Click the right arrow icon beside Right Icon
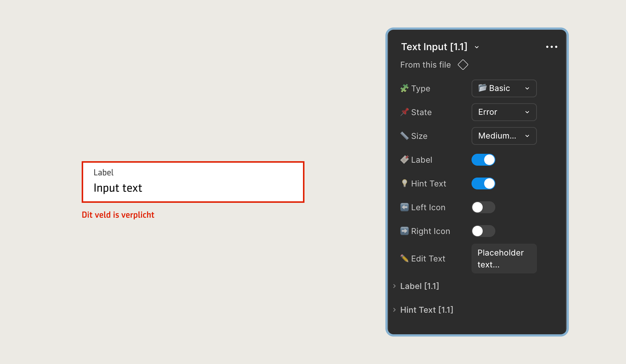The height and width of the screenshot is (364, 626). click(x=405, y=231)
